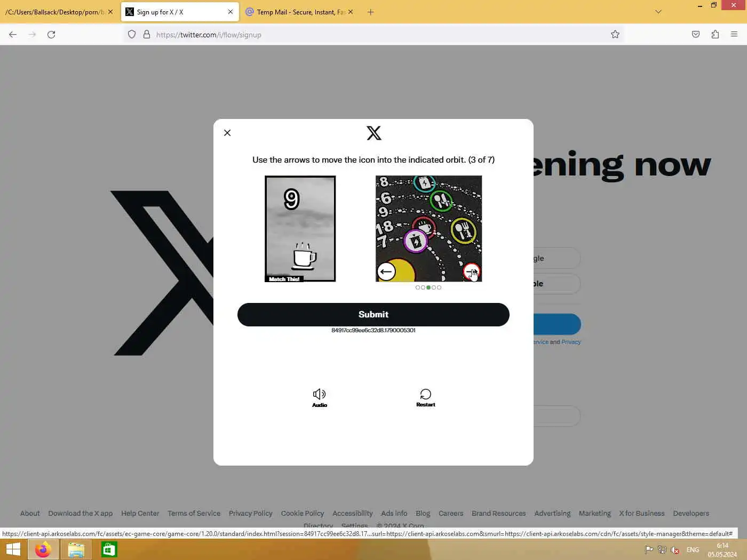
Task: Open the Action Center flag tray icon
Action: (x=649, y=550)
